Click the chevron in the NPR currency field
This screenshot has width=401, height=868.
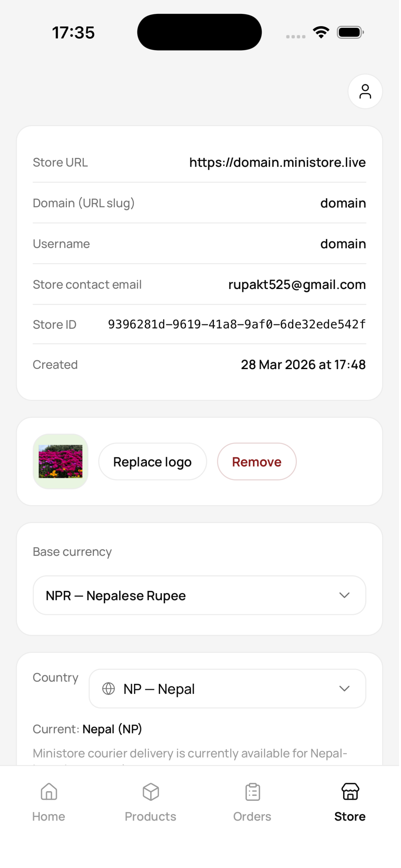[x=346, y=598]
